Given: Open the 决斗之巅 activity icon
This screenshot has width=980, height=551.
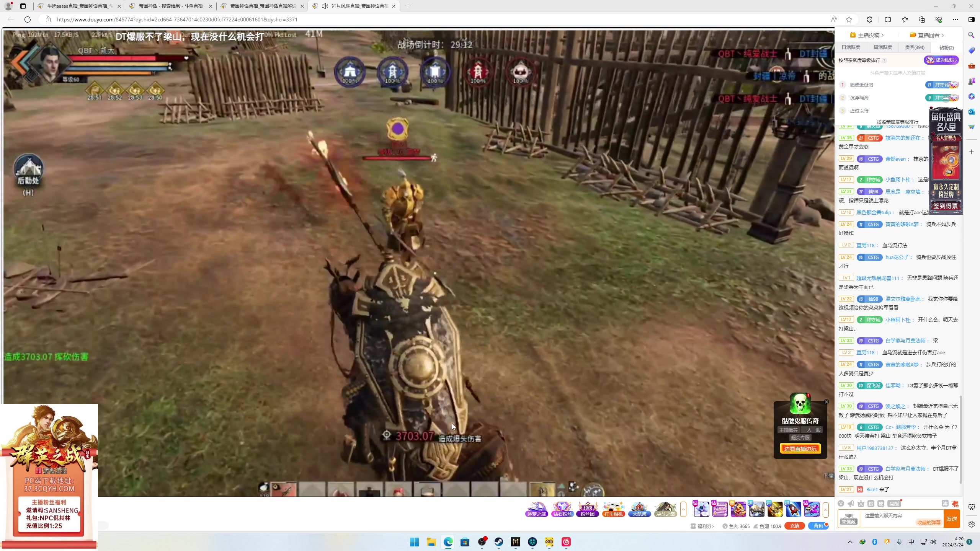Looking at the screenshot, I should pos(665,509).
